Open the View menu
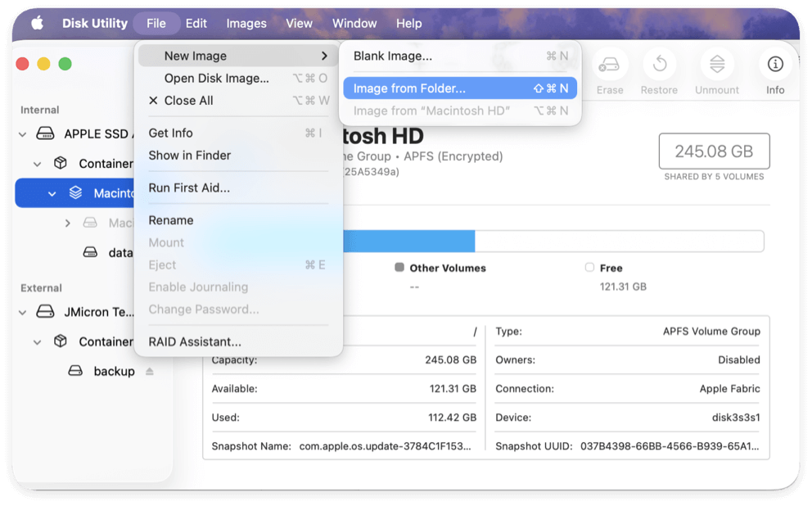 (x=299, y=23)
